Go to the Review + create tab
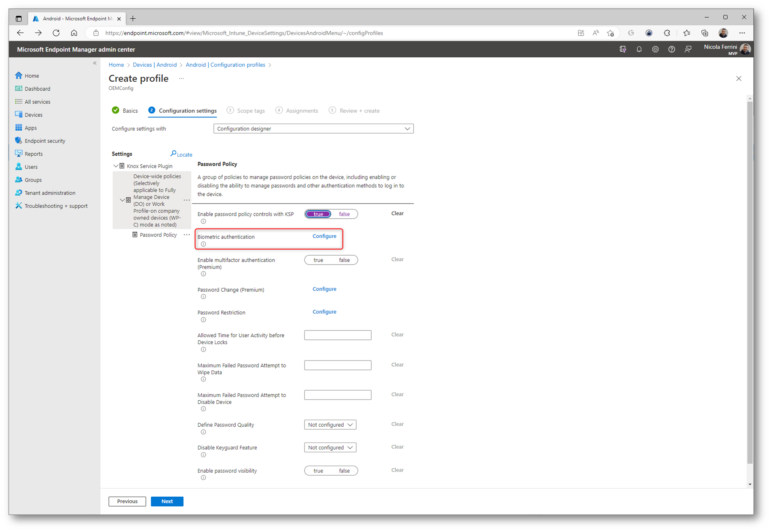Viewport: 771px width, 532px height. click(355, 111)
